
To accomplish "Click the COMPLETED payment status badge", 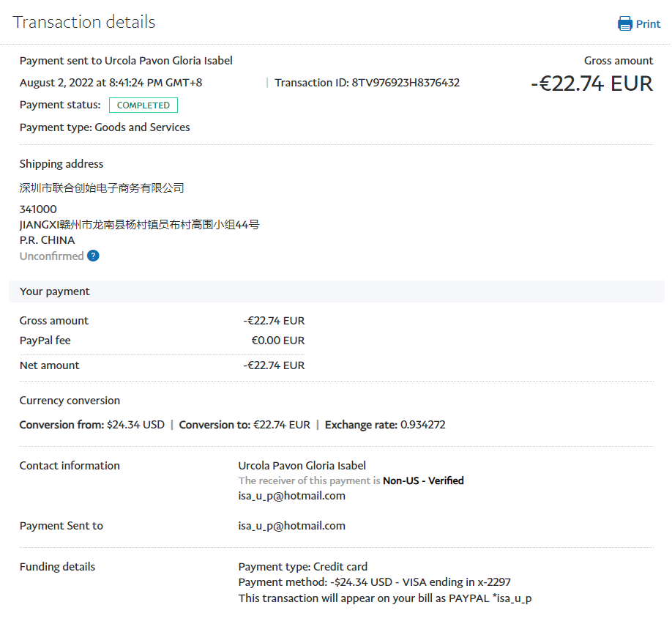I will [143, 105].
